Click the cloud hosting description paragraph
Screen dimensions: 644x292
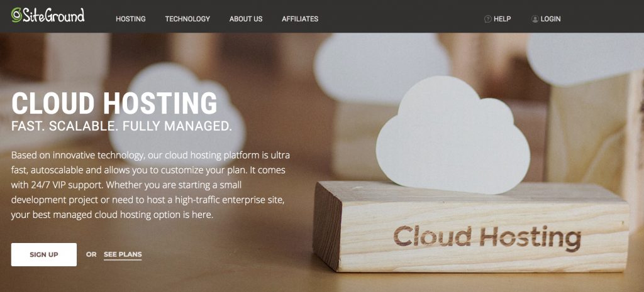[151, 185]
